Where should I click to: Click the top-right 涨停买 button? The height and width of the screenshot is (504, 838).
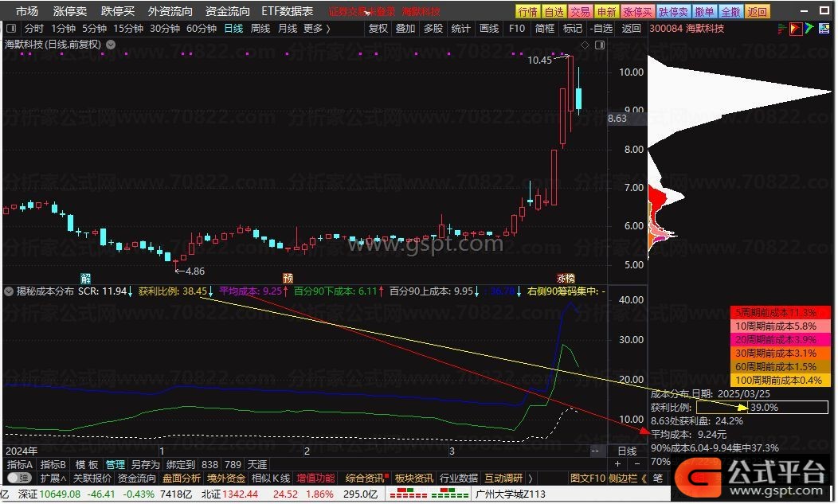click(x=637, y=12)
